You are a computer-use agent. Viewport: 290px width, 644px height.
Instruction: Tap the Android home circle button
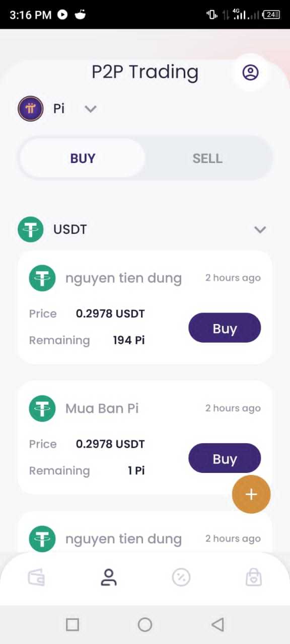145,624
